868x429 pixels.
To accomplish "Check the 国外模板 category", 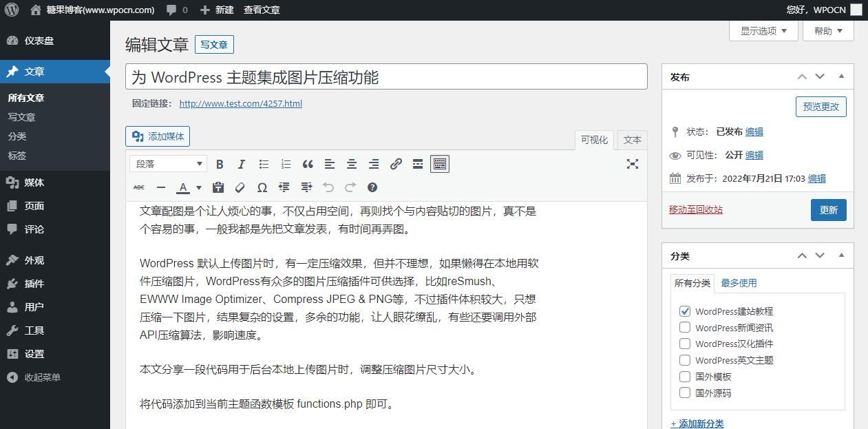I will (685, 377).
